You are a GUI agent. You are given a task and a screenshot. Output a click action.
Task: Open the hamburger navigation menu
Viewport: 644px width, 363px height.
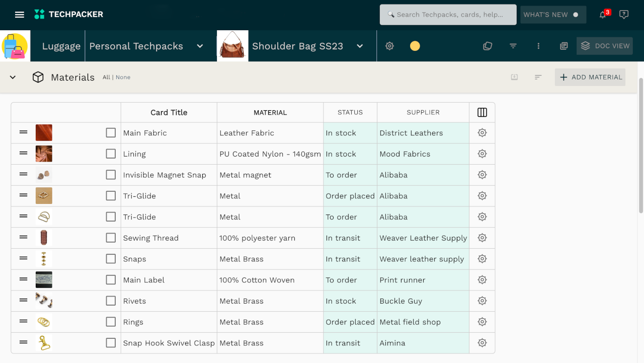20,15
